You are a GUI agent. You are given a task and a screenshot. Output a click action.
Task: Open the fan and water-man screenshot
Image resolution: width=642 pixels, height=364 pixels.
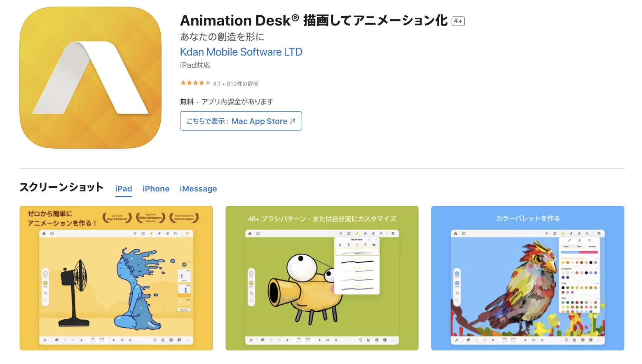point(116,278)
